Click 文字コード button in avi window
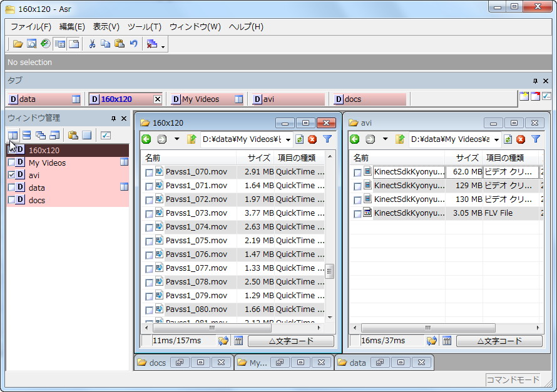The height and width of the screenshot is (392, 557). [x=499, y=341]
